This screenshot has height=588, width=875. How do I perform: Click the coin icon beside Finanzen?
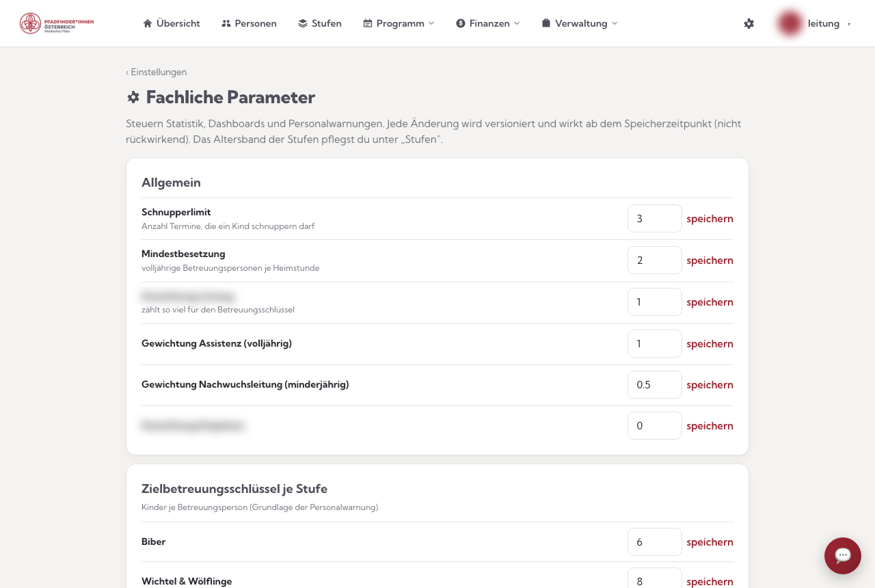[461, 23]
